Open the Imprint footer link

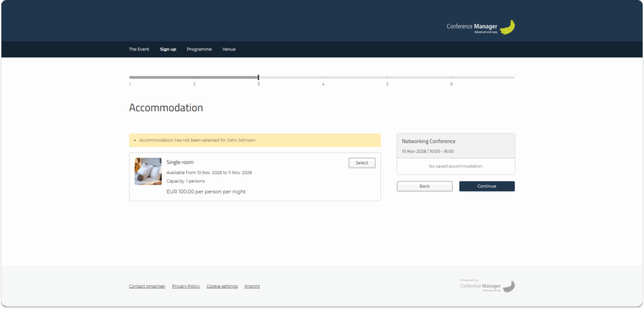click(252, 286)
